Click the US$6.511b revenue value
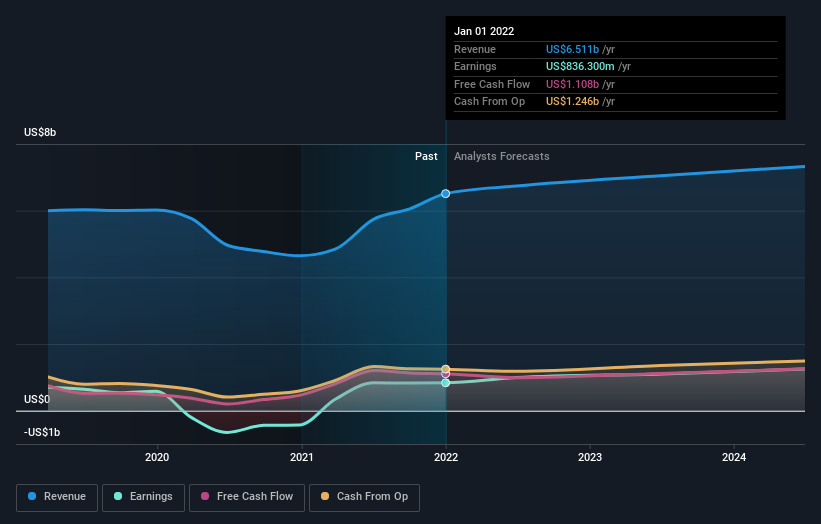The image size is (821, 524). click(572, 49)
